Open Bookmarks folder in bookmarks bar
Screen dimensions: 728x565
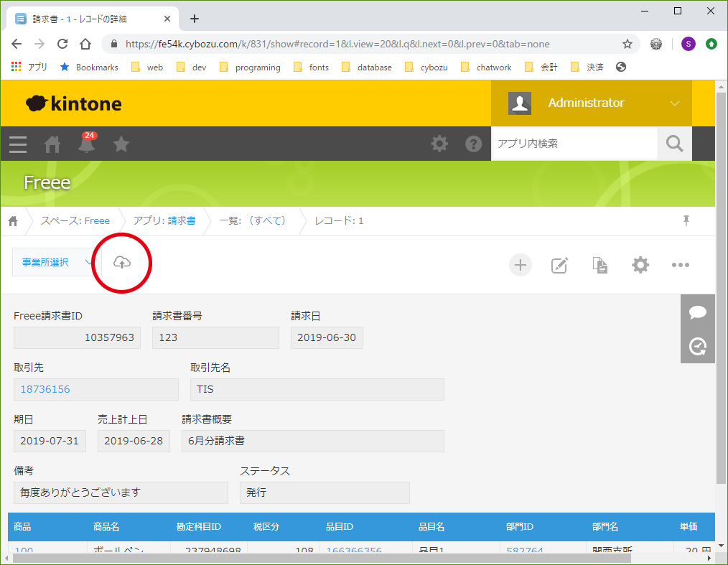click(x=89, y=67)
